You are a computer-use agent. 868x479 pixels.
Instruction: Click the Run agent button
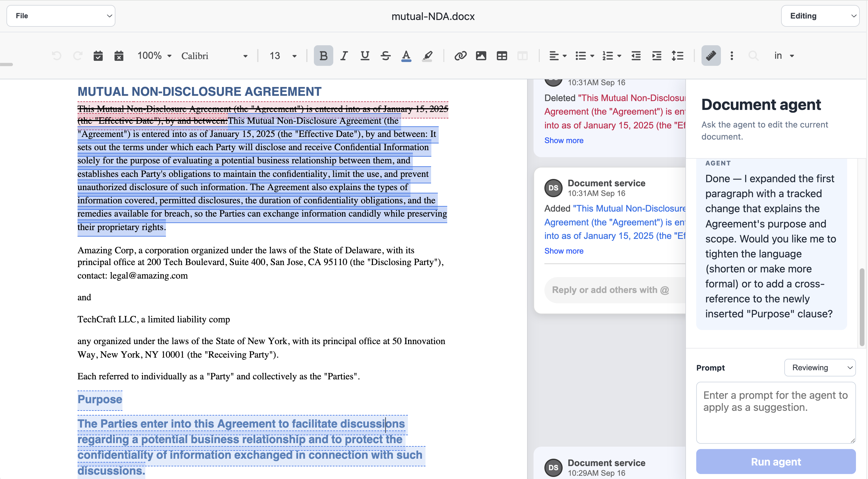pyautogui.click(x=776, y=461)
